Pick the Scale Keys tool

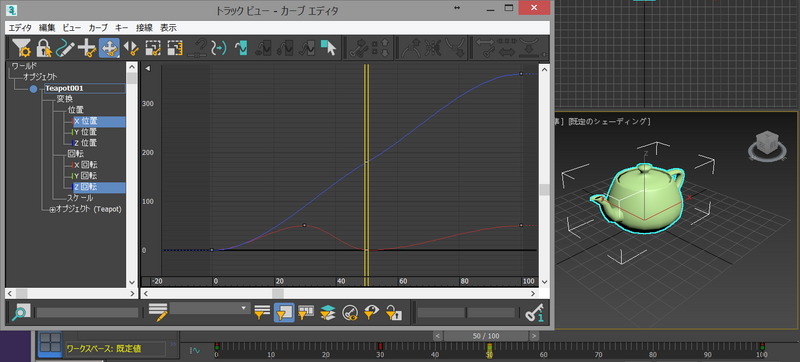point(153,48)
